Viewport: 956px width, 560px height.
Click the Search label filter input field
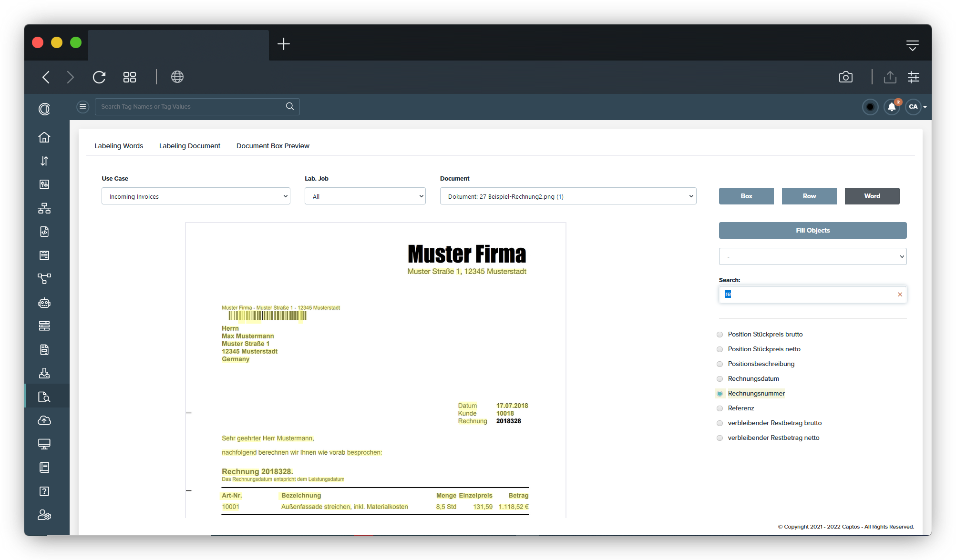813,295
